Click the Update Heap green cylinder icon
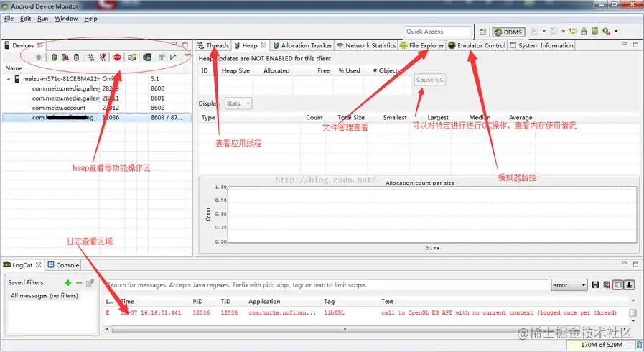This screenshot has width=644, height=352. pyautogui.click(x=54, y=57)
